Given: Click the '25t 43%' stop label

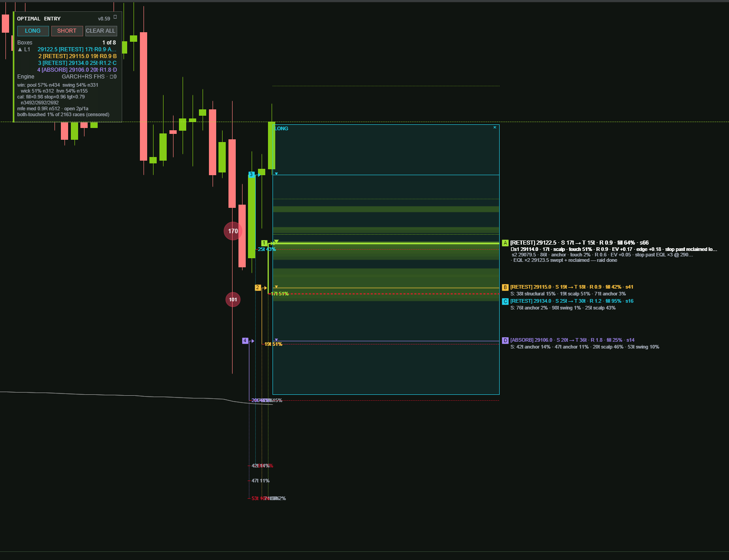Looking at the screenshot, I should click(267, 250).
